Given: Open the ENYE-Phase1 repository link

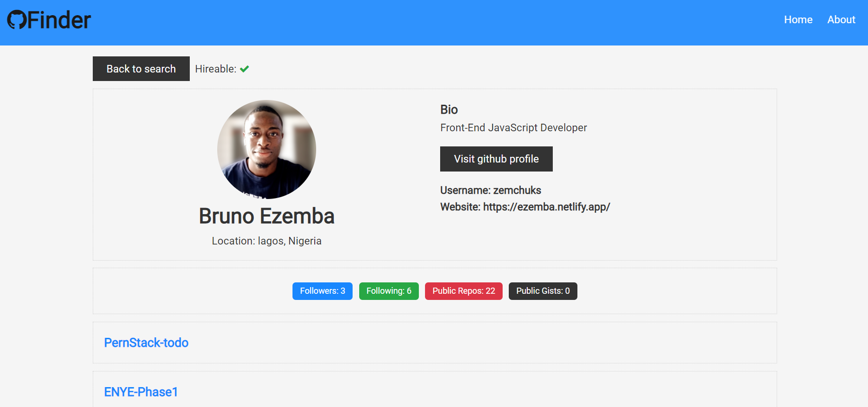Looking at the screenshot, I should tap(141, 392).
